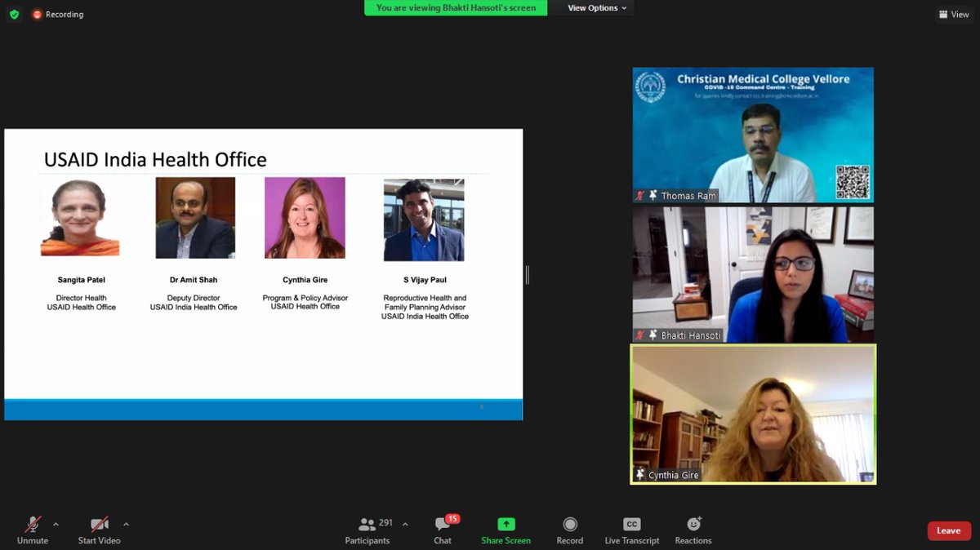The width and height of the screenshot is (980, 550).
Task: Click the green 'You are viewing Bhakti Hansoti's screen' banner
Action: click(456, 8)
